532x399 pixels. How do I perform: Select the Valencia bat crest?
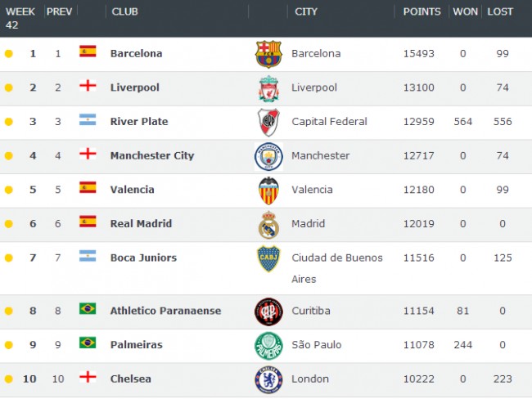coord(268,191)
